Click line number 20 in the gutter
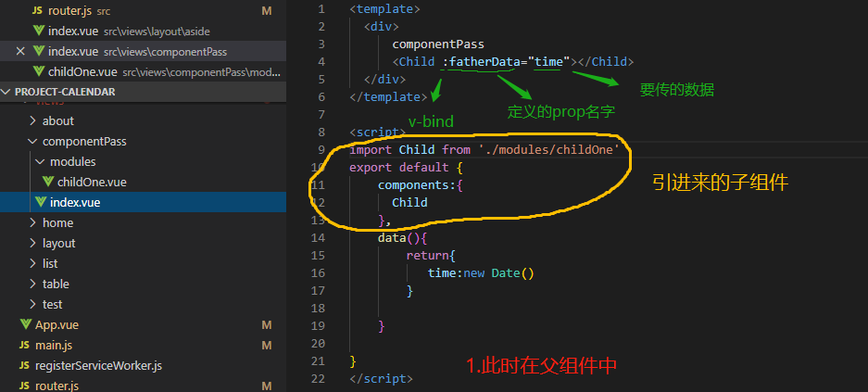The height and width of the screenshot is (392, 868). tap(319, 343)
